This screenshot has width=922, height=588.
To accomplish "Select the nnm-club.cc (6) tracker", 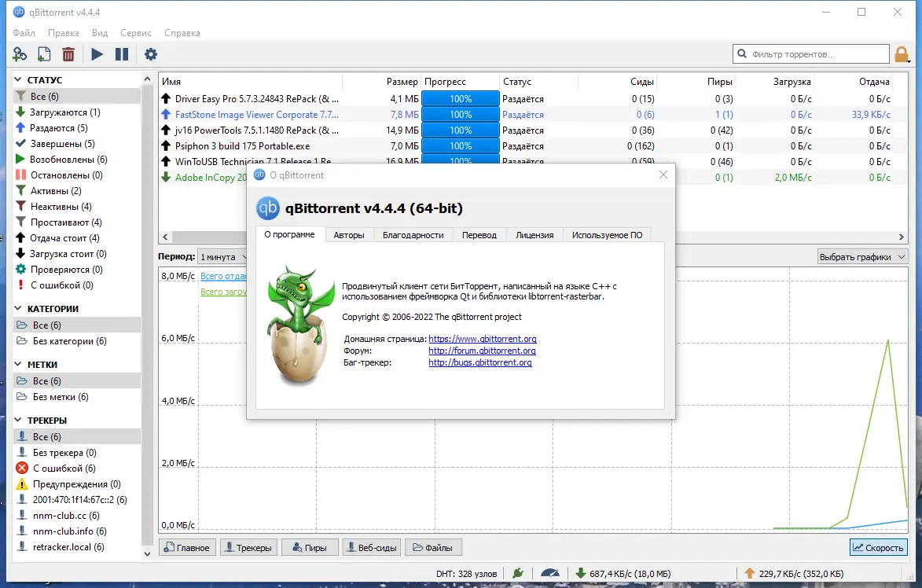I will (x=66, y=516).
